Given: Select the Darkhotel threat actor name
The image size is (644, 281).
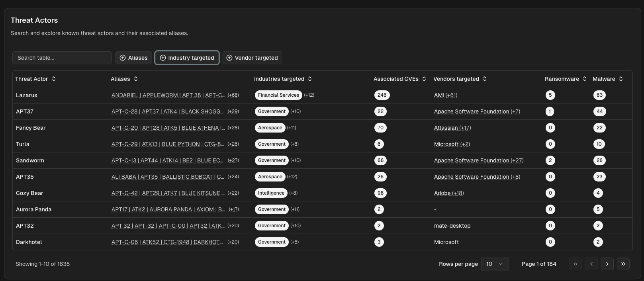Looking at the screenshot, I should [29, 242].
